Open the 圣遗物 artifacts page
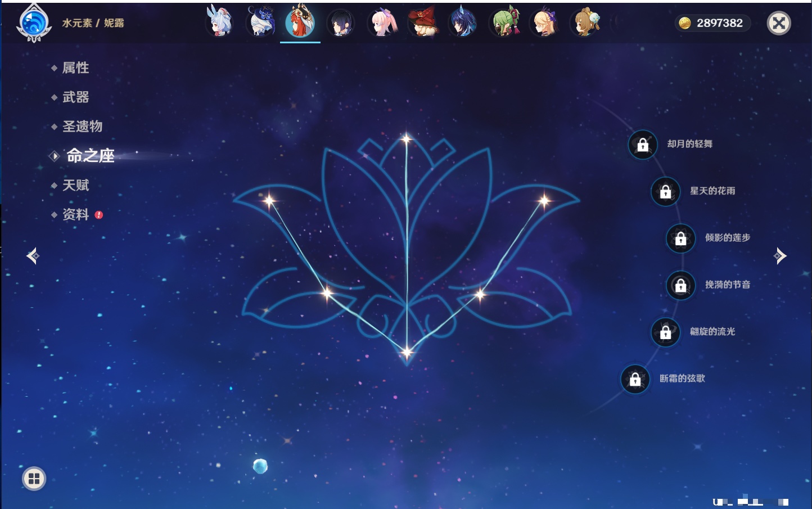The height and width of the screenshot is (509, 812). [82, 127]
